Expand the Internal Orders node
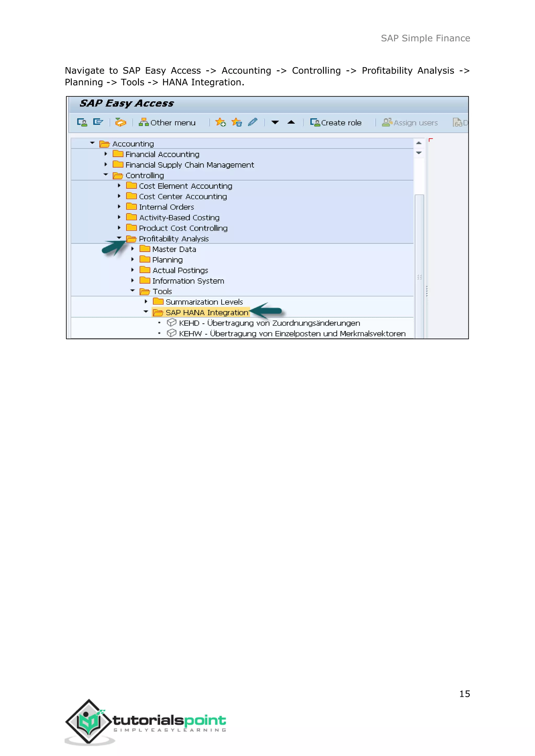 (119, 206)
